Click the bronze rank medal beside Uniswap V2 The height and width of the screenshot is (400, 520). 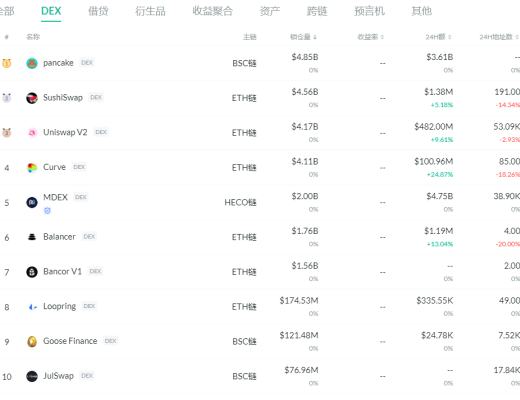(7, 132)
